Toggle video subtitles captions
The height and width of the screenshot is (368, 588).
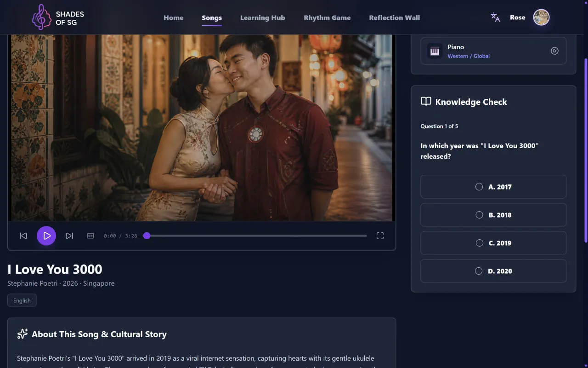tap(90, 236)
